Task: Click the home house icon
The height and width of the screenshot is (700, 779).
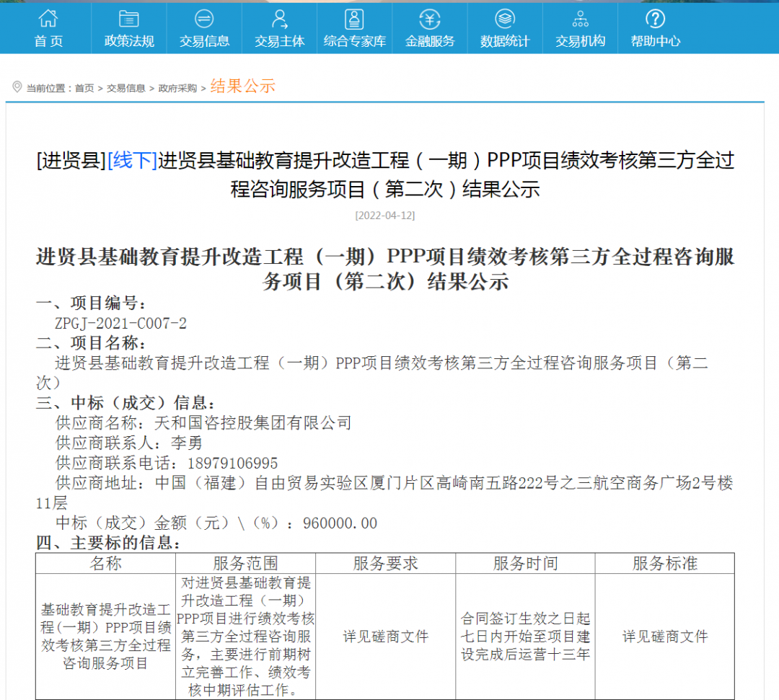Action: tap(48, 19)
